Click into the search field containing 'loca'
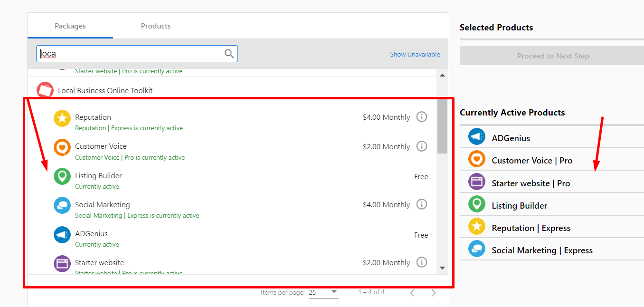Image resolution: width=644 pixels, height=307 pixels. (x=137, y=54)
